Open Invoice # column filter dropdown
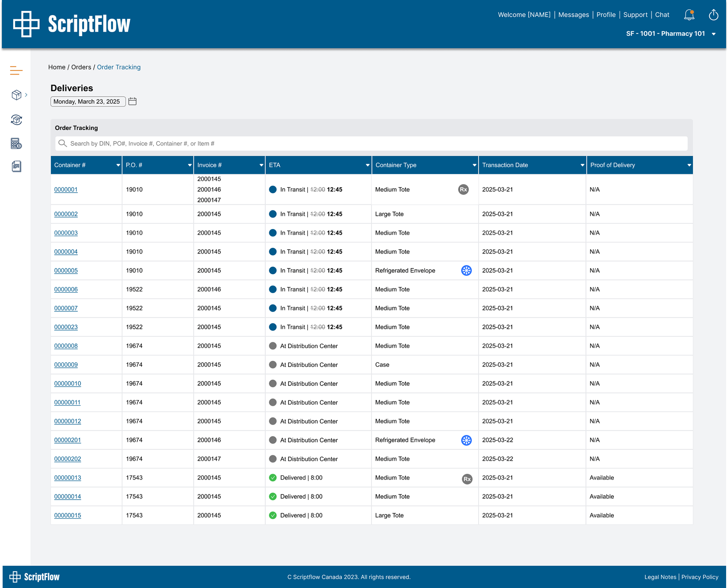728x588 pixels. click(x=261, y=165)
